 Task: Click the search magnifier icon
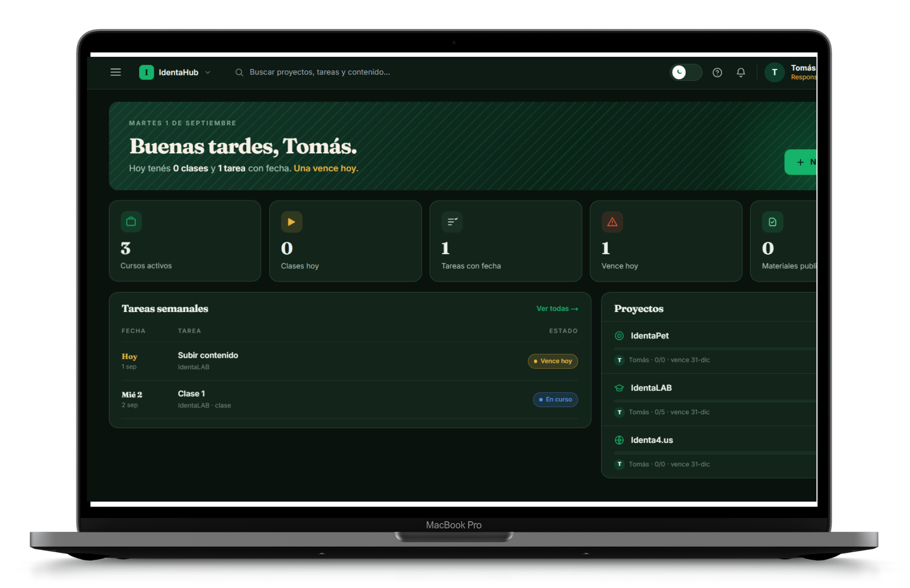tap(239, 72)
